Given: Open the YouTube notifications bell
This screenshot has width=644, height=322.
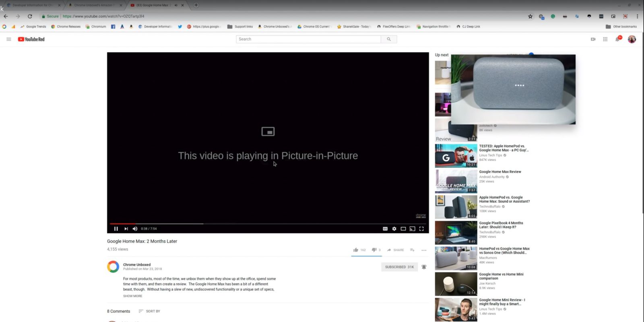Looking at the screenshot, I should point(617,39).
